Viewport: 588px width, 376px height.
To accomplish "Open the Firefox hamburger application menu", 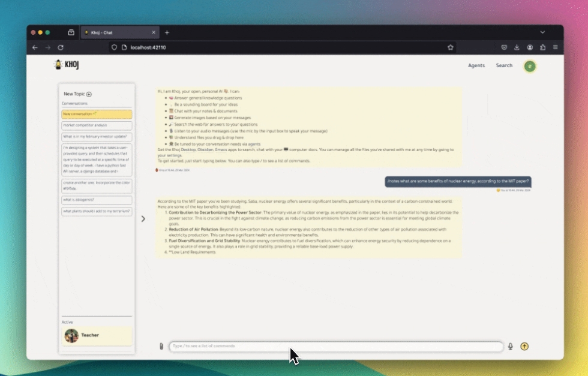I will (x=555, y=47).
